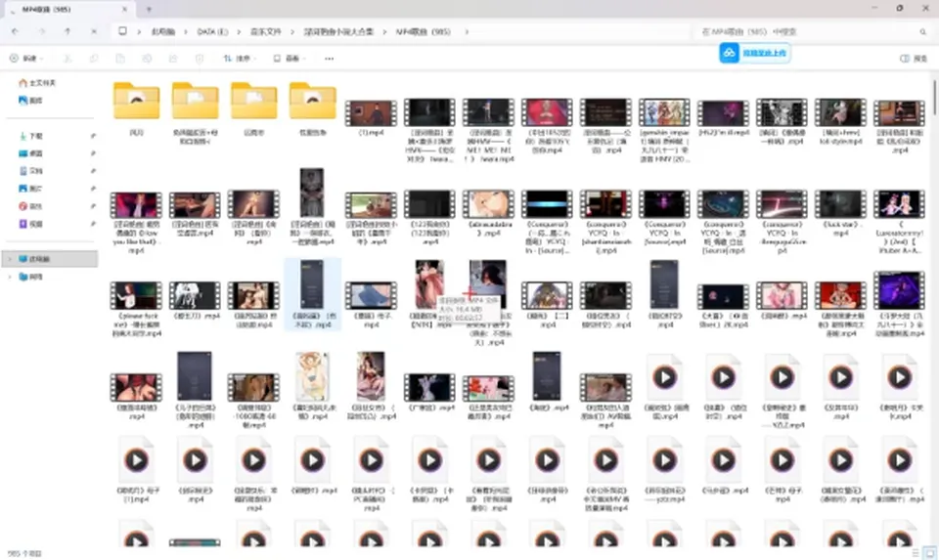Open the New item dropdown
The height and width of the screenshot is (560, 939).
(x=27, y=59)
